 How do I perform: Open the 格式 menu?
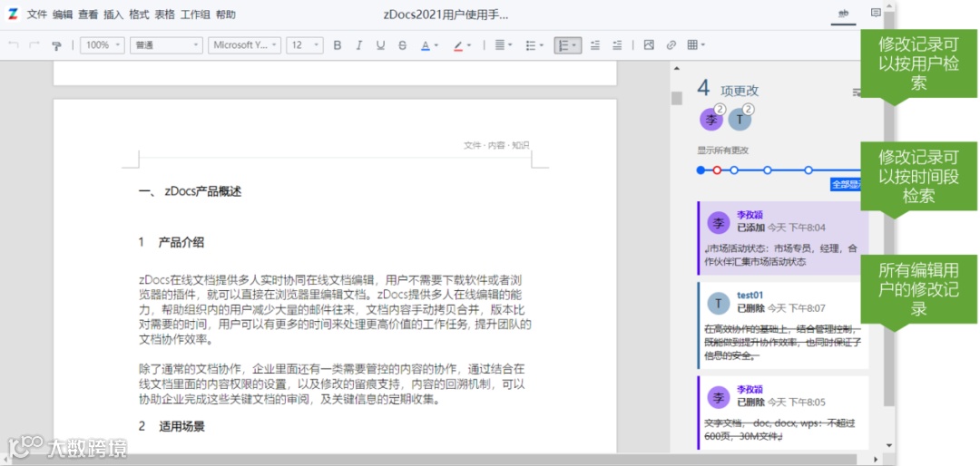[x=139, y=15]
